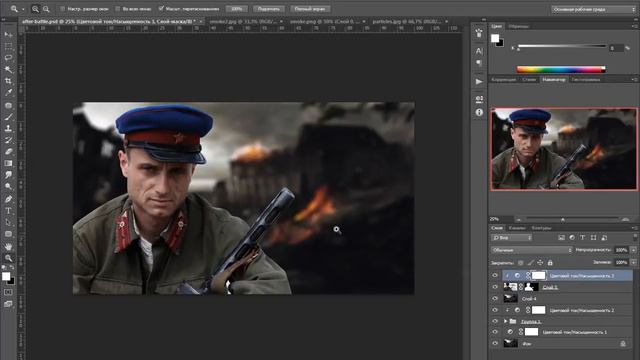Toggle resize windows to fit checkbox
The image size is (640, 360).
(62, 9)
